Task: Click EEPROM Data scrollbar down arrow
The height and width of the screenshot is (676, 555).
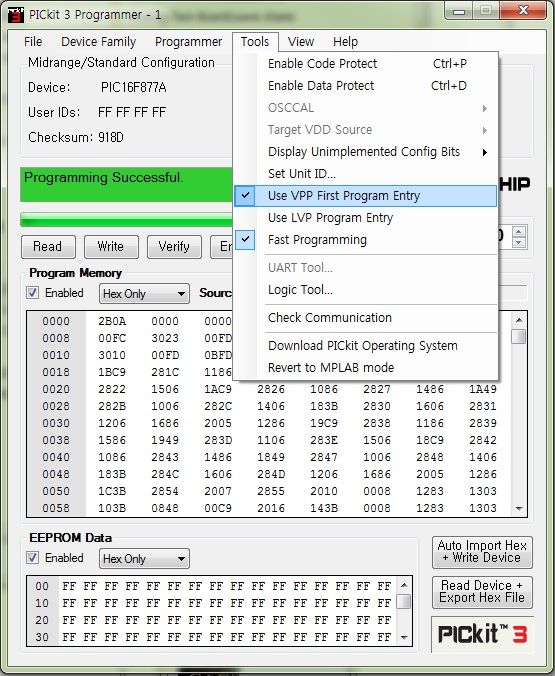Action: [404, 637]
